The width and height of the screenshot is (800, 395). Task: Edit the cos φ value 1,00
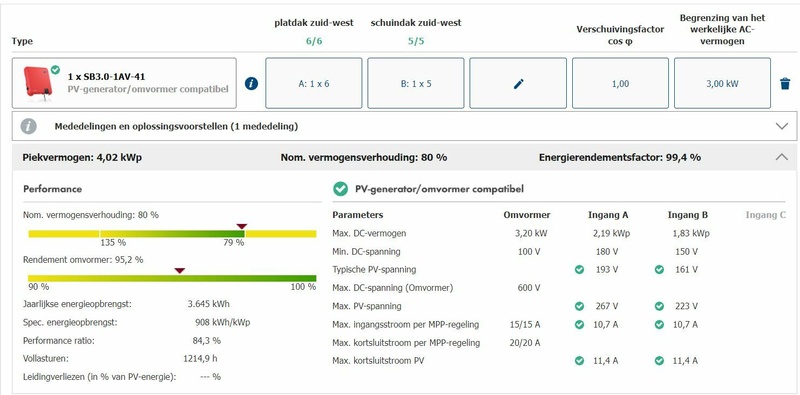point(620,83)
